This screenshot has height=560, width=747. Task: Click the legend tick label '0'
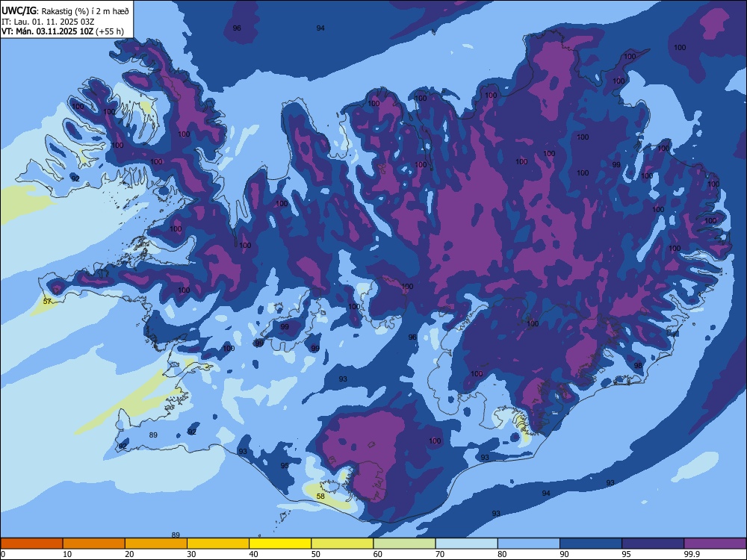pyautogui.click(x=3, y=554)
